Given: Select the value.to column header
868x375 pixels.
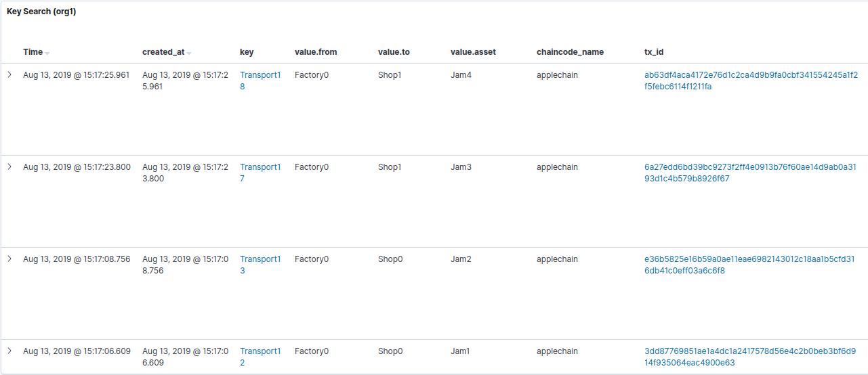Looking at the screenshot, I should point(394,52).
